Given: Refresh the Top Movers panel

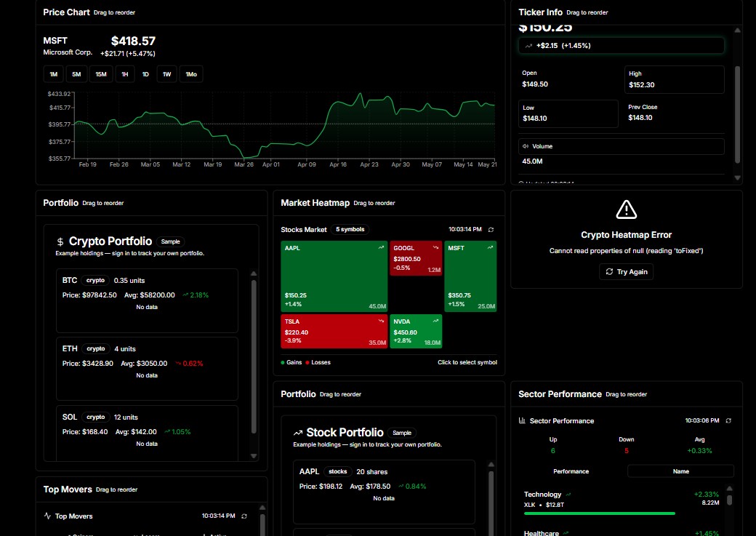Looking at the screenshot, I should [x=244, y=516].
